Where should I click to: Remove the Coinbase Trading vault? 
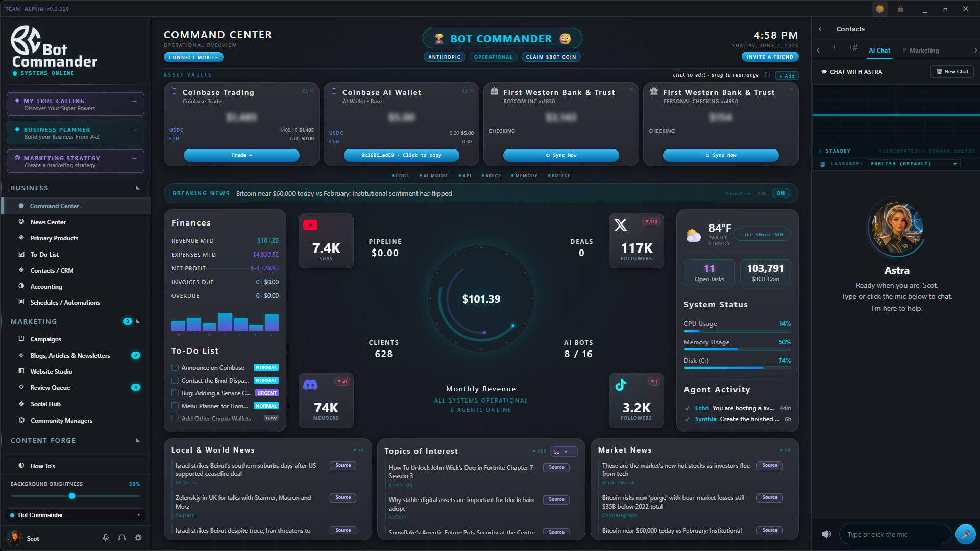pyautogui.click(x=312, y=91)
